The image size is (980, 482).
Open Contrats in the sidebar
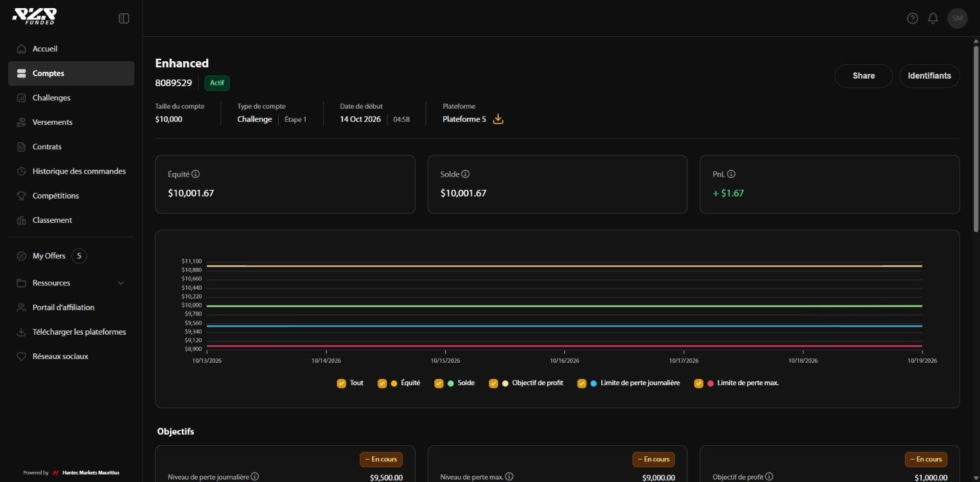(71, 147)
